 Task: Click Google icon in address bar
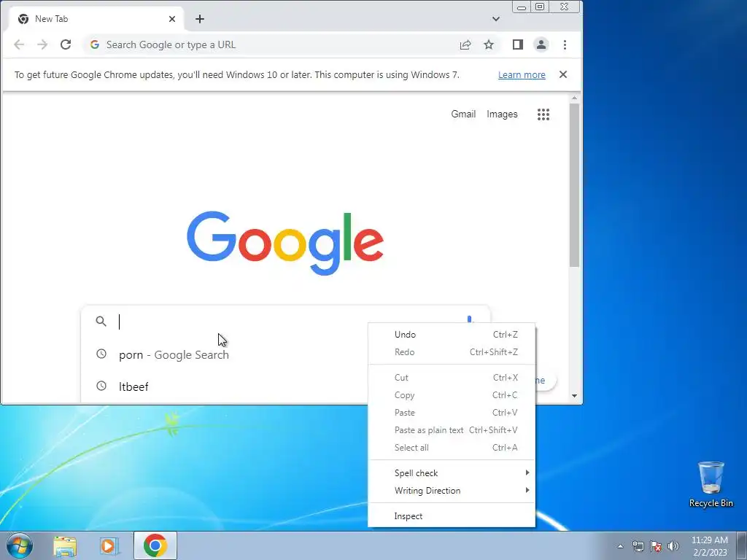click(x=95, y=44)
